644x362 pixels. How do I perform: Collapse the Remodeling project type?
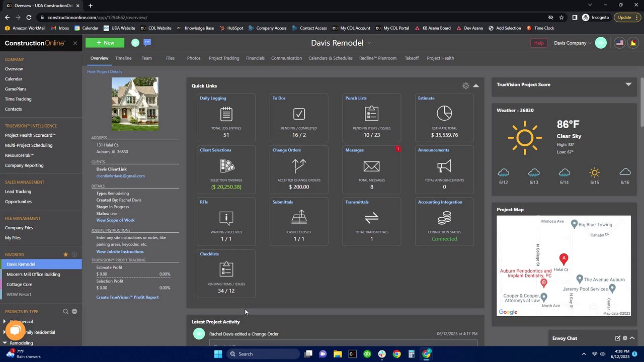(5, 343)
